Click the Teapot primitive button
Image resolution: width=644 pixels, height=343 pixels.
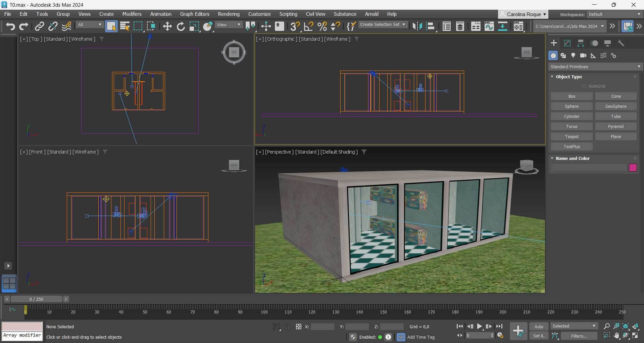coord(572,137)
